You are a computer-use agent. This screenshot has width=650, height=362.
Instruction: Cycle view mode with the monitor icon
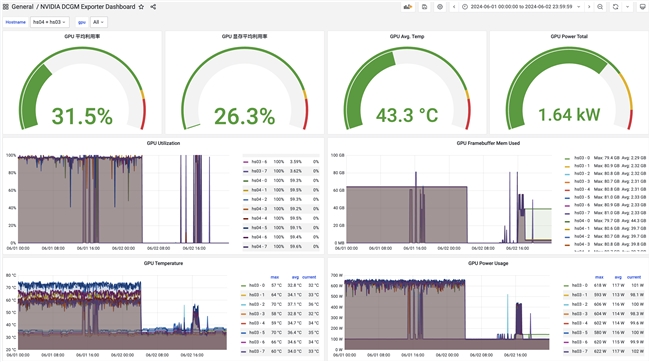pos(643,7)
